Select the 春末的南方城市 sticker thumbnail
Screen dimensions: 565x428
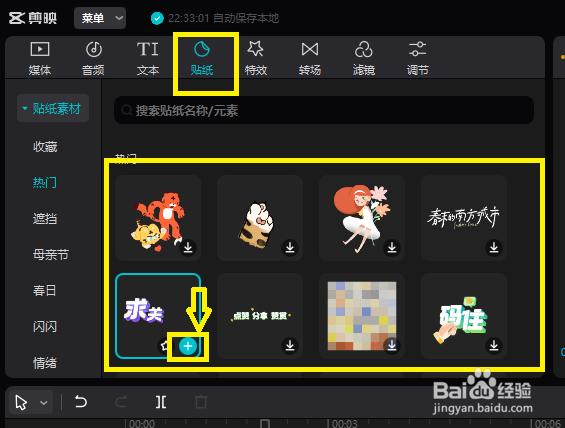464,218
